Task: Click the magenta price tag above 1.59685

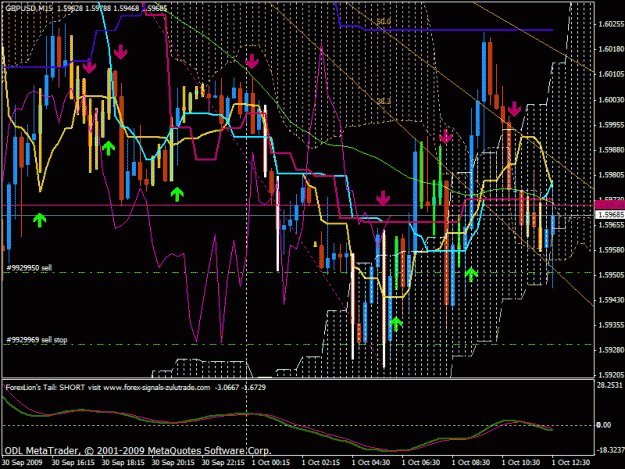Action: pyautogui.click(x=610, y=205)
